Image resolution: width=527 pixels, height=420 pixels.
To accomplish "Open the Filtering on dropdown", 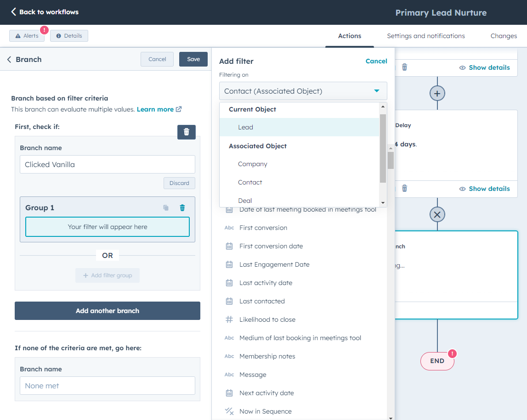I will click(303, 91).
